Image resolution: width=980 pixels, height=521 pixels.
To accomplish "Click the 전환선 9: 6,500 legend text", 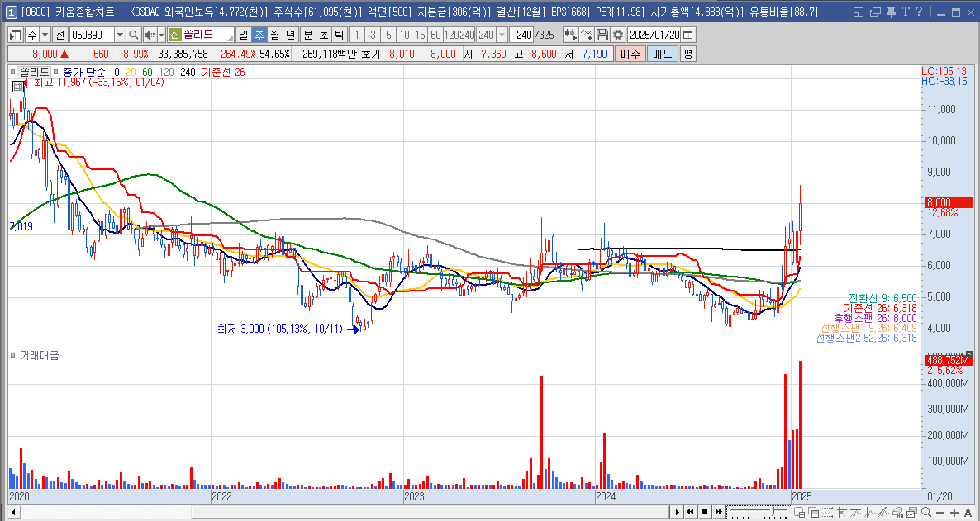I will 882,298.
